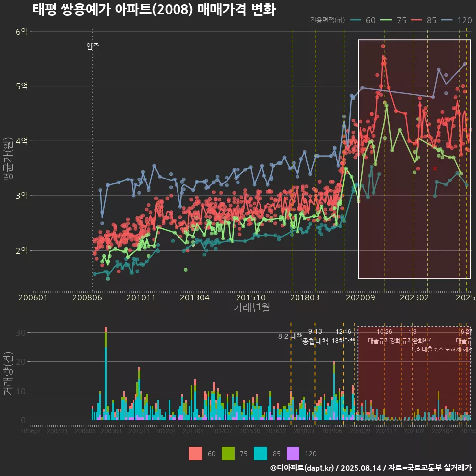Click 201201 tick on the volume chart axis
476x476 pixels.
pos(166,431)
